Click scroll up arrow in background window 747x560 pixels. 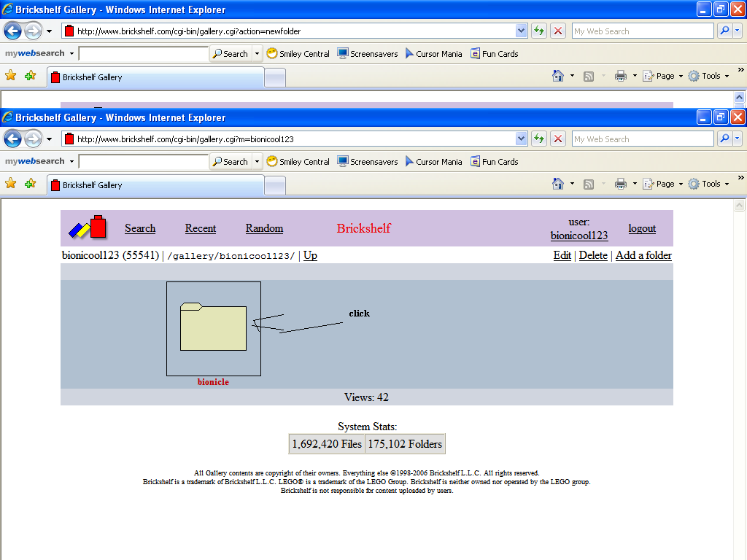[x=739, y=97]
